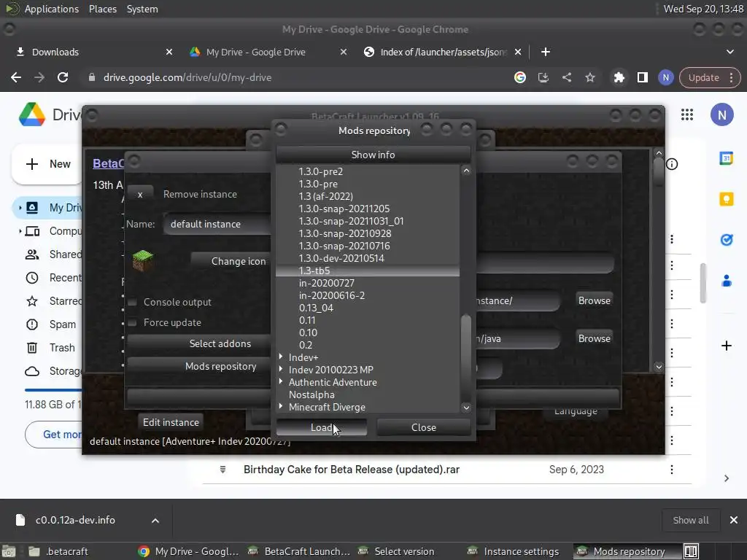Click Close button in Mods repository
Image resolution: width=747 pixels, height=560 pixels.
424,427
